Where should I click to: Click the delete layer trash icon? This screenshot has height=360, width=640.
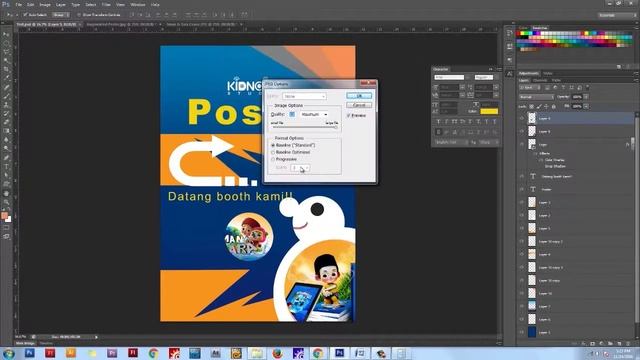point(627,344)
